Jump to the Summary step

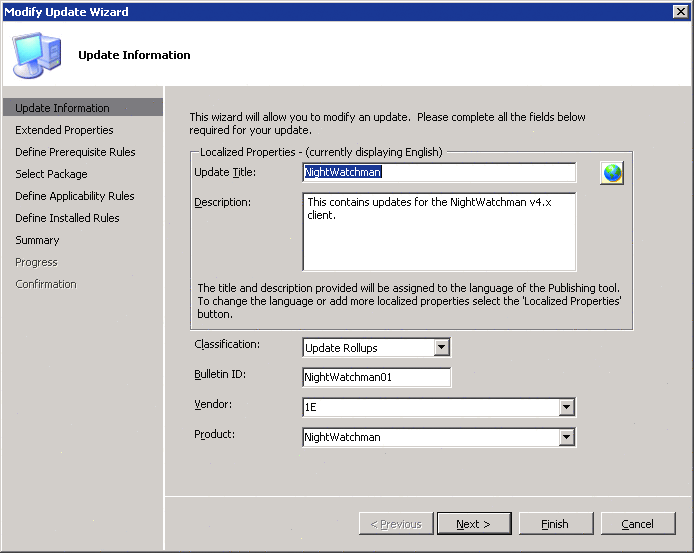(37, 240)
